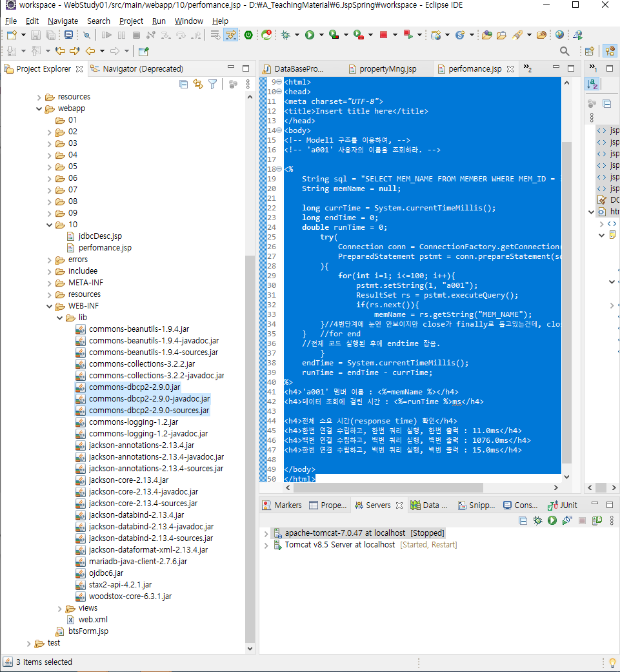Open the Console toolbar icon with blue monitor
The height and width of the screenshot is (672, 620).
tap(68, 35)
